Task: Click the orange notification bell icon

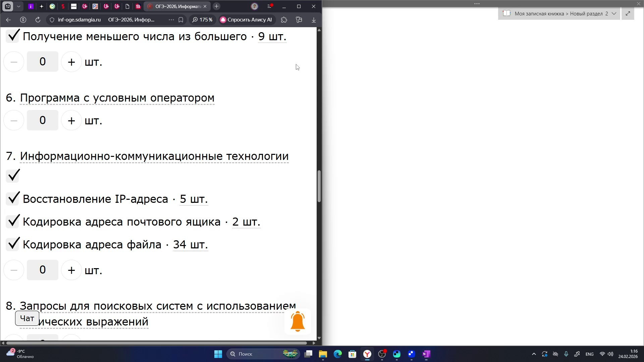Action: (298, 321)
